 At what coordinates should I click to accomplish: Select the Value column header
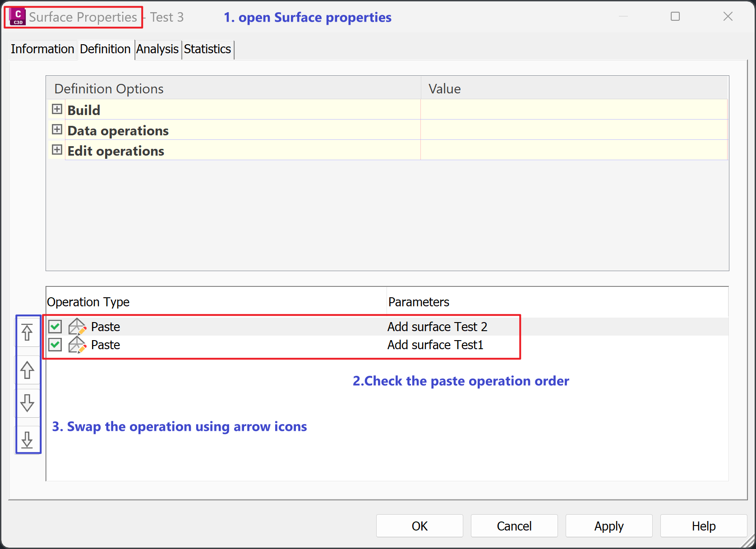click(x=444, y=88)
